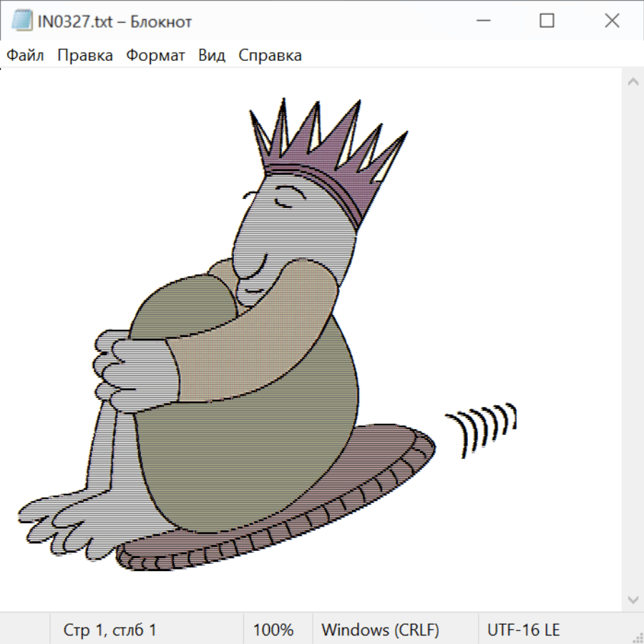
Task: Open the Файл menu
Action: [26, 56]
